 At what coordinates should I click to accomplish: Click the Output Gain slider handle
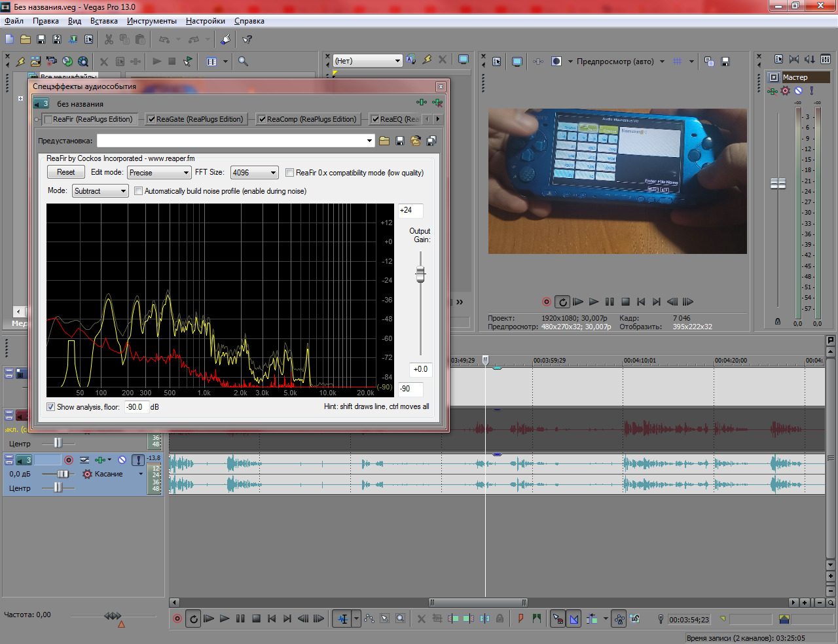click(x=420, y=274)
